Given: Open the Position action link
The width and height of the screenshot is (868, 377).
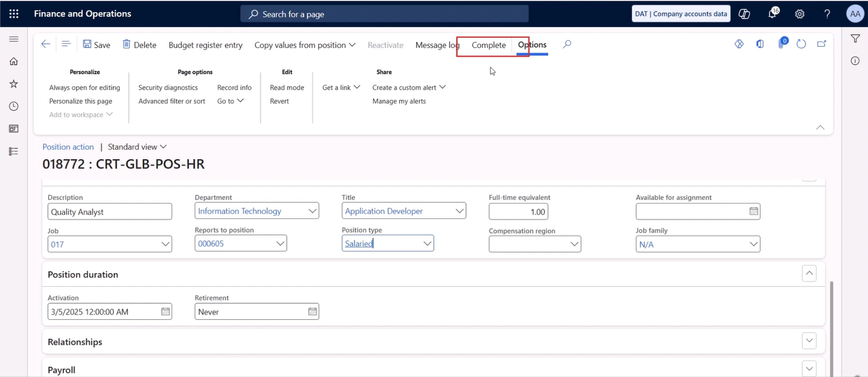Looking at the screenshot, I should (x=68, y=147).
